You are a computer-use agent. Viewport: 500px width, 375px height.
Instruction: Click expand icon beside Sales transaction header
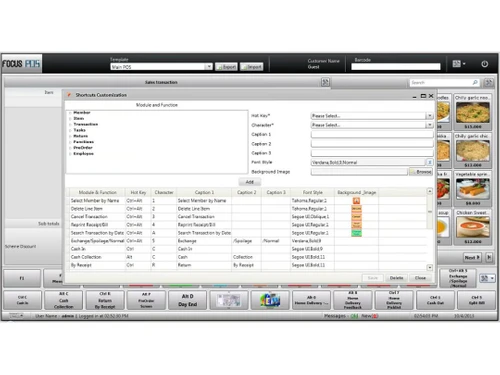coord(325,82)
